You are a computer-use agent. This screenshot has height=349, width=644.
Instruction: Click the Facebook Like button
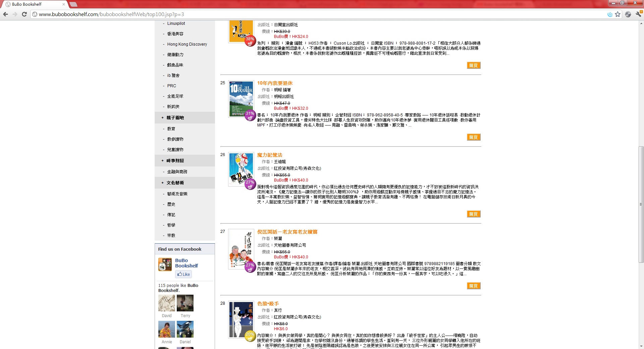[183, 274]
